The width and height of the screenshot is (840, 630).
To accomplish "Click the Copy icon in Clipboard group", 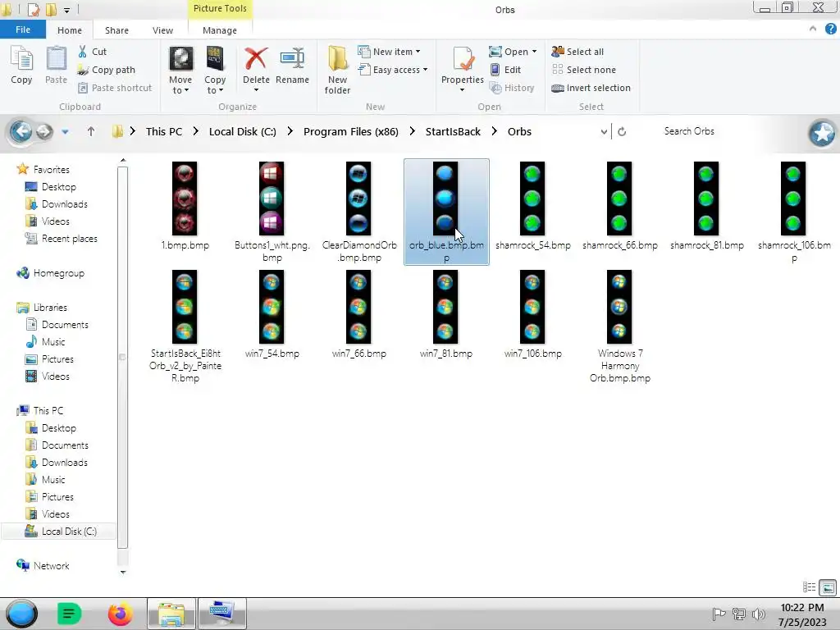I will pyautogui.click(x=21, y=59).
